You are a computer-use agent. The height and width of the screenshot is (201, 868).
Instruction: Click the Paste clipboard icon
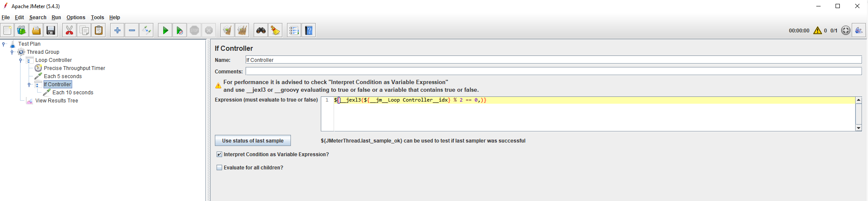coord(99,30)
